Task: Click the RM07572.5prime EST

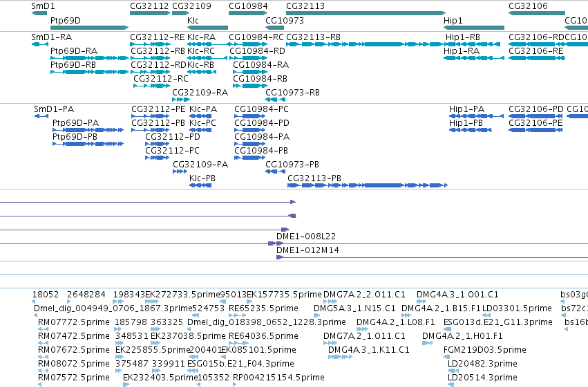Action: click(40, 385)
